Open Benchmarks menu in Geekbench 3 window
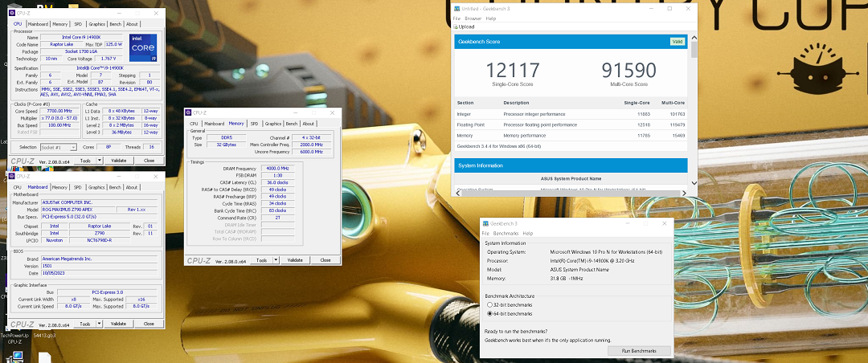The height and width of the screenshot is (363, 868). (x=506, y=234)
